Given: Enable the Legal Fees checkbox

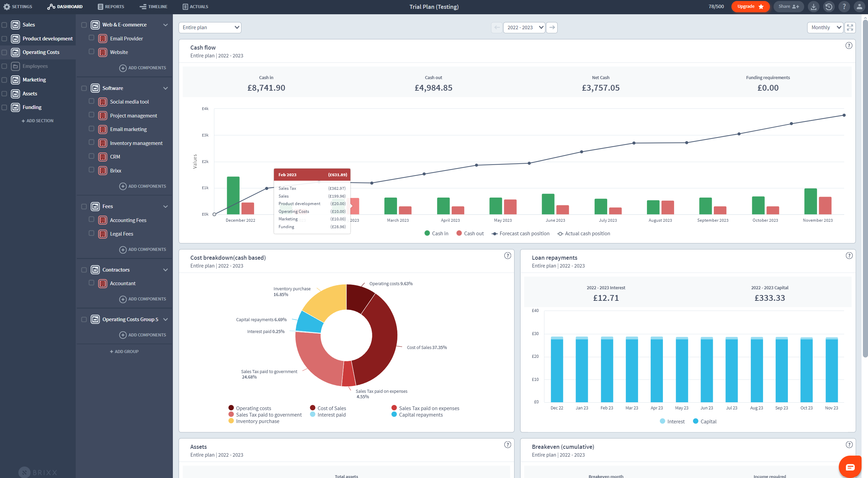Looking at the screenshot, I should (91, 233).
